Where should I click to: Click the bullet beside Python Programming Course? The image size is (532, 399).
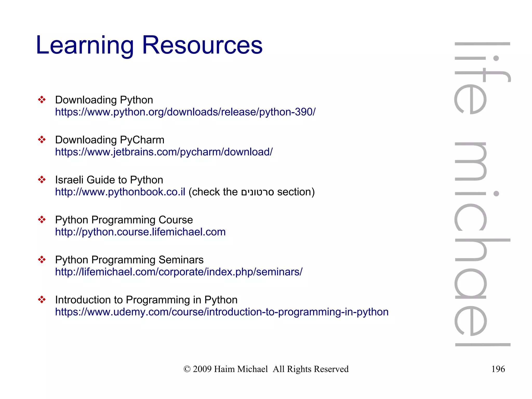pos(42,220)
